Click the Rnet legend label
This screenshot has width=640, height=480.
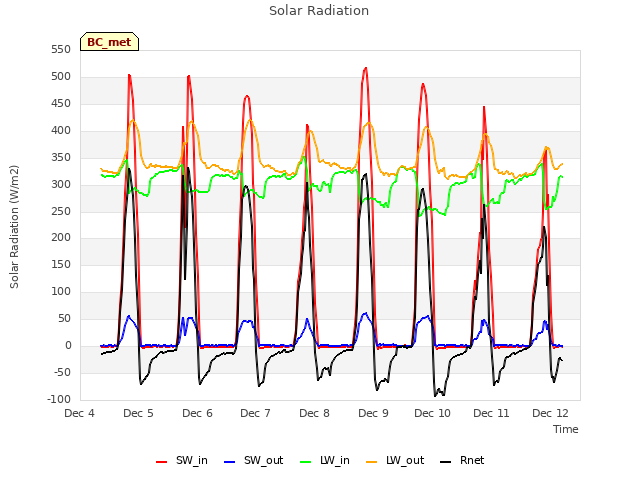coord(472,460)
